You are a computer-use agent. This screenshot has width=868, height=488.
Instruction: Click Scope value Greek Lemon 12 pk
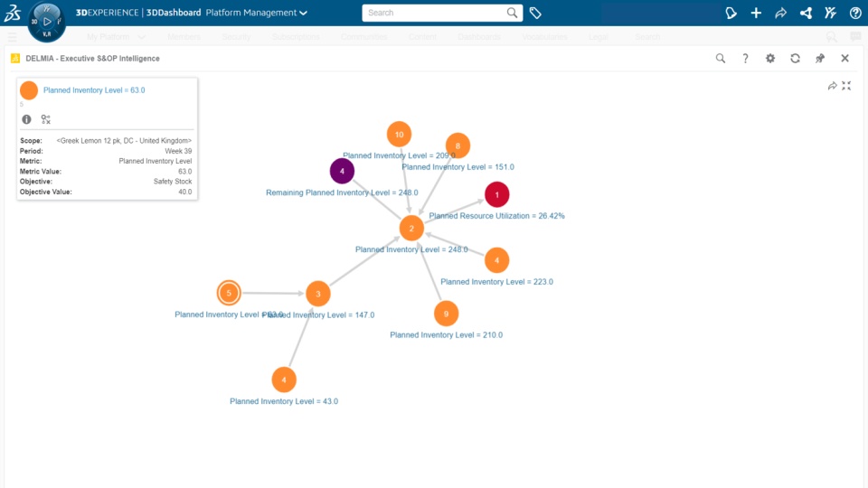click(x=124, y=141)
